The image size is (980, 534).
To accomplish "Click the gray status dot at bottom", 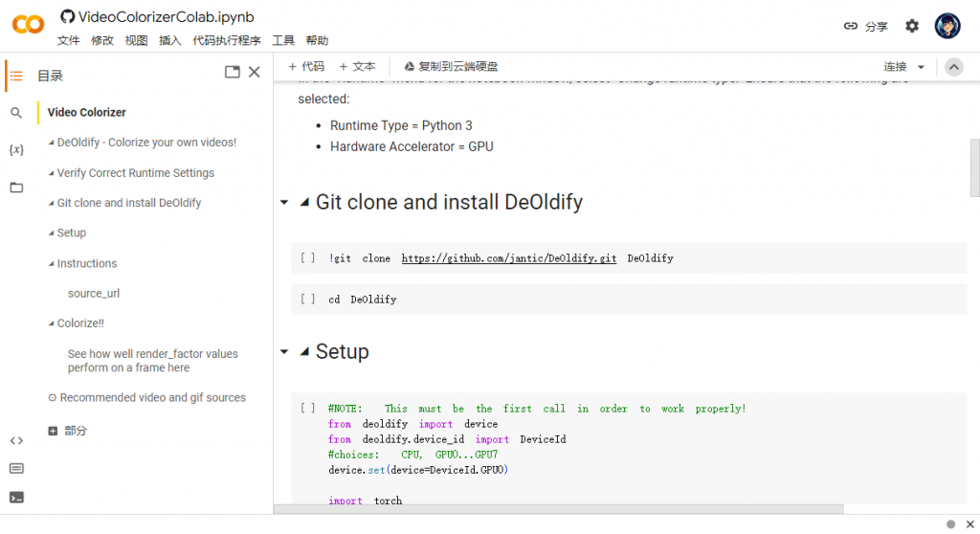I will coord(950,524).
